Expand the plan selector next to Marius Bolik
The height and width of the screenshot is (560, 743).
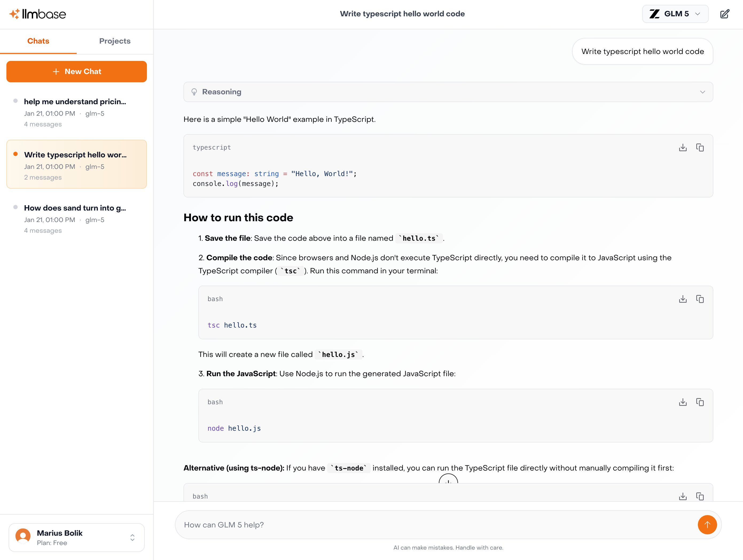pyautogui.click(x=132, y=538)
